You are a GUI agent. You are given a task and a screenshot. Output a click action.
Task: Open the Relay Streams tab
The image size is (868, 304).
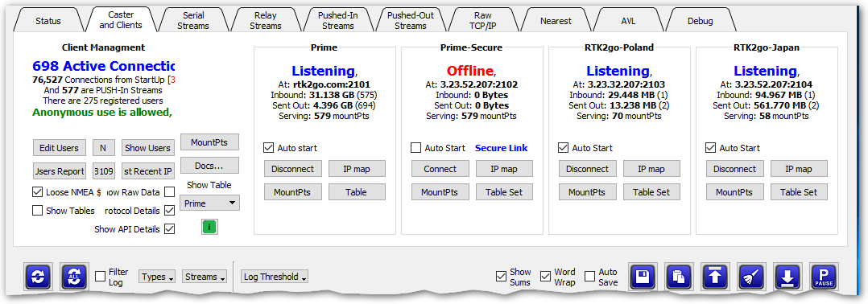pos(265,20)
